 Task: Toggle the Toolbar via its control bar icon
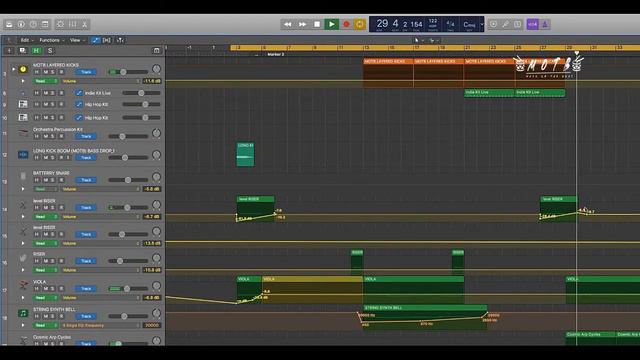pos(45,24)
